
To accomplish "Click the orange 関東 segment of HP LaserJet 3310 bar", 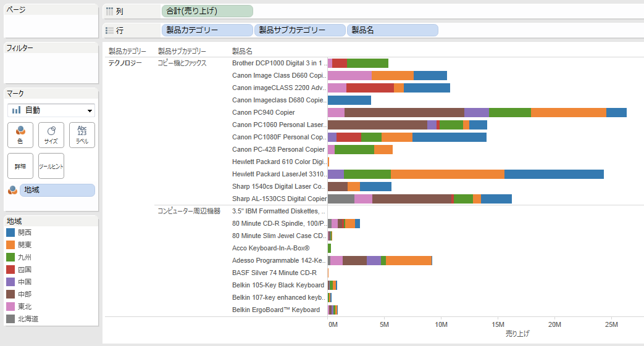I will coord(448,173).
